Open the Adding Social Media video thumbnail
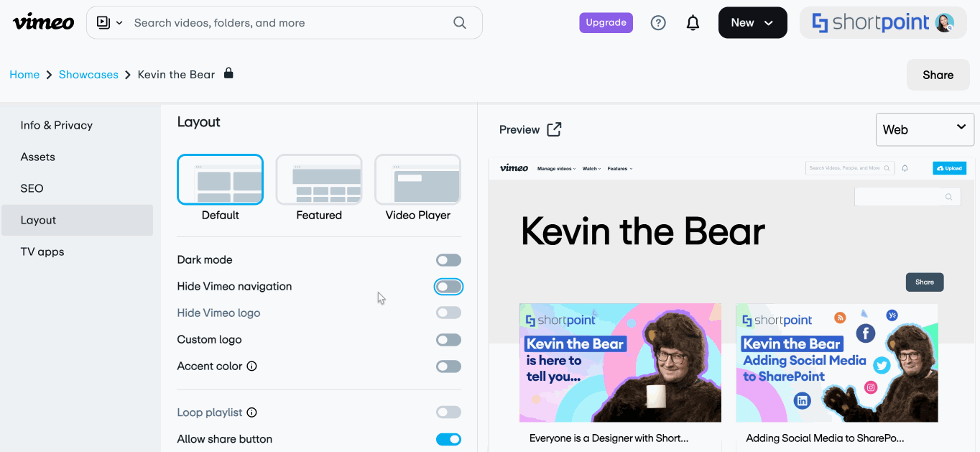Image resolution: width=980 pixels, height=452 pixels. click(x=836, y=362)
